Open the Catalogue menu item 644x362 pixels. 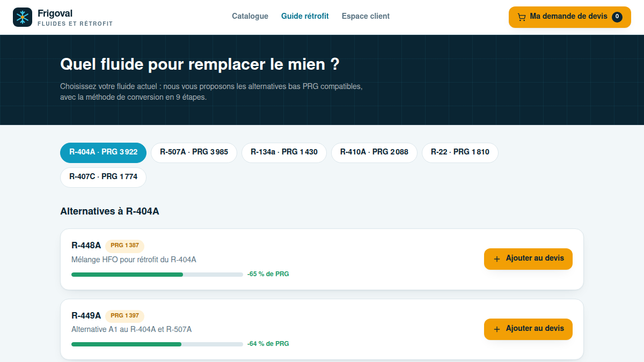(250, 16)
